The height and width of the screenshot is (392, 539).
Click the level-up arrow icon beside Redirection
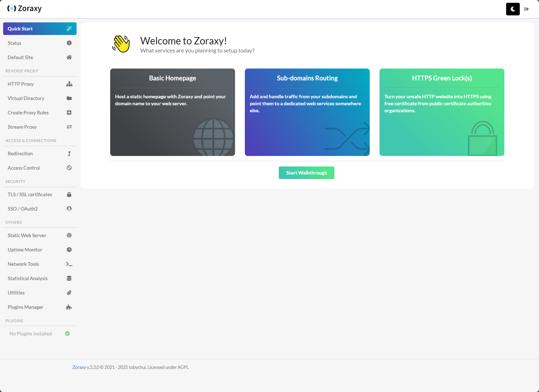69,154
